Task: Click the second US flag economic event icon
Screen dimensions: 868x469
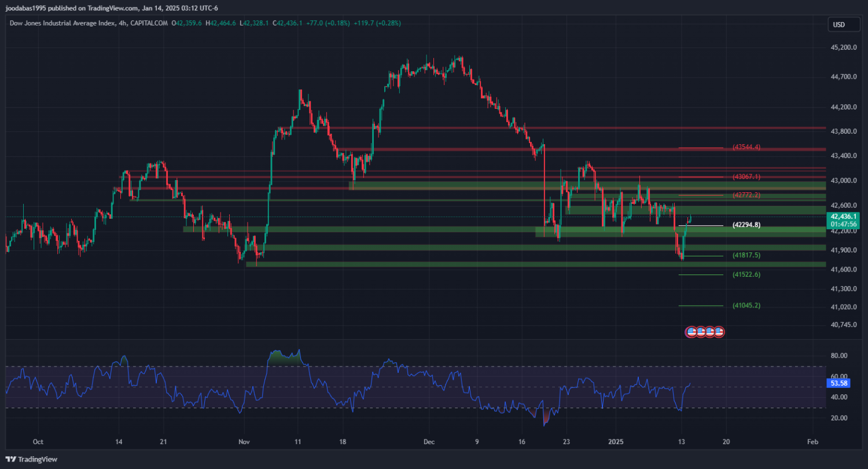Action: point(700,332)
